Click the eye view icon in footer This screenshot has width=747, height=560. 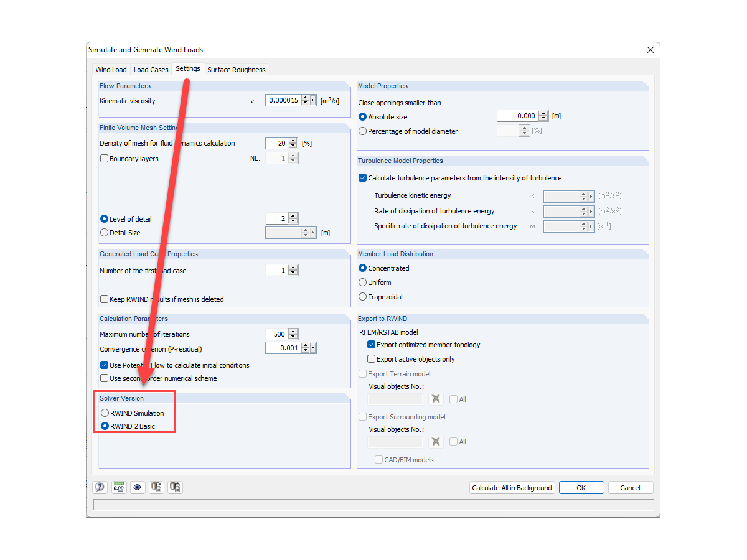pos(138,488)
